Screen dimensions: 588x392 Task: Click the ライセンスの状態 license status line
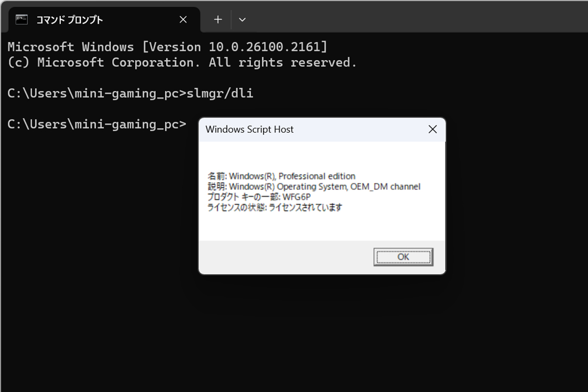(x=274, y=207)
